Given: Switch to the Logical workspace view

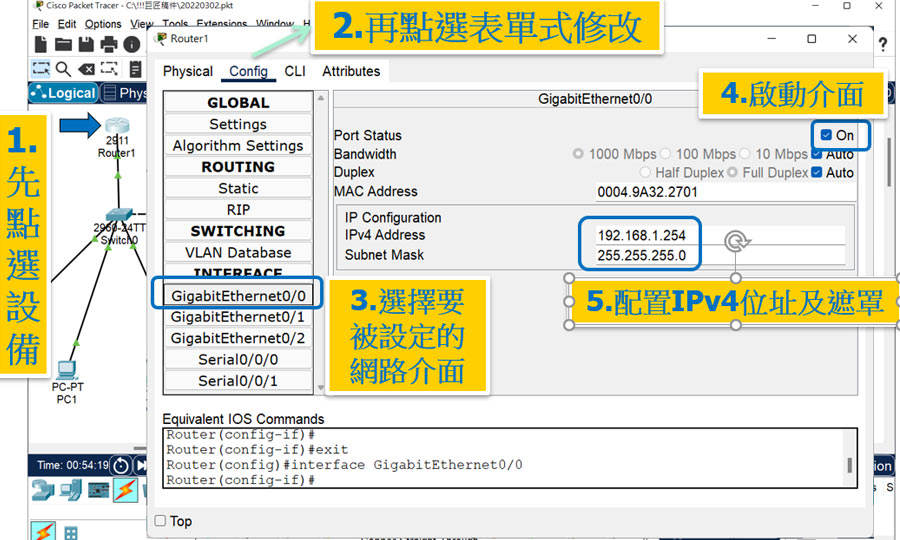Looking at the screenshot, I should pyautogui.click(x=63, y=93).
